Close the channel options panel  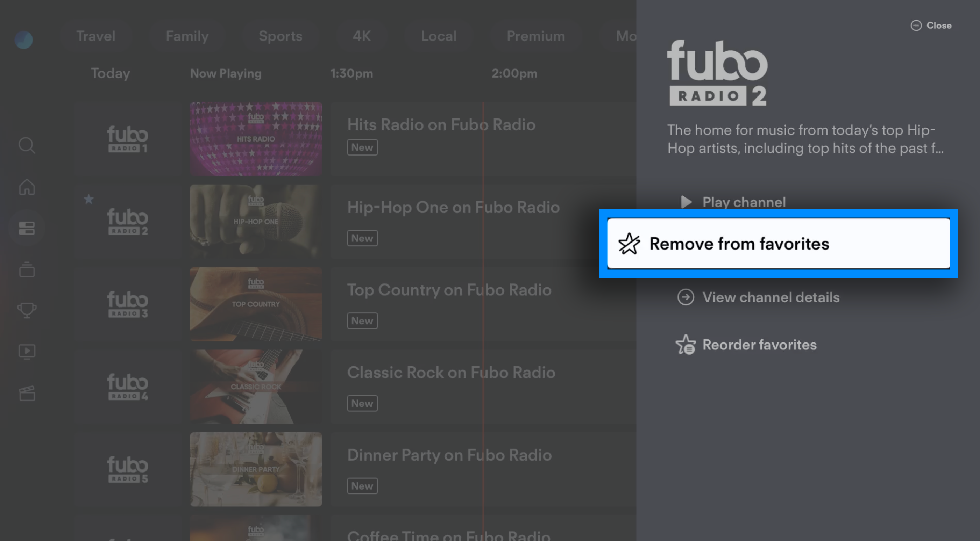[931, 26]
